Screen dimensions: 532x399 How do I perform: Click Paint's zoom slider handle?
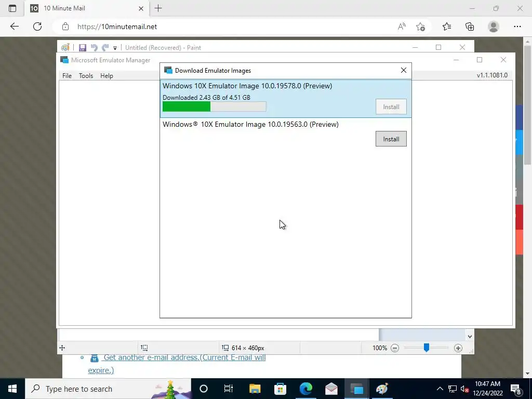[427, 348]
